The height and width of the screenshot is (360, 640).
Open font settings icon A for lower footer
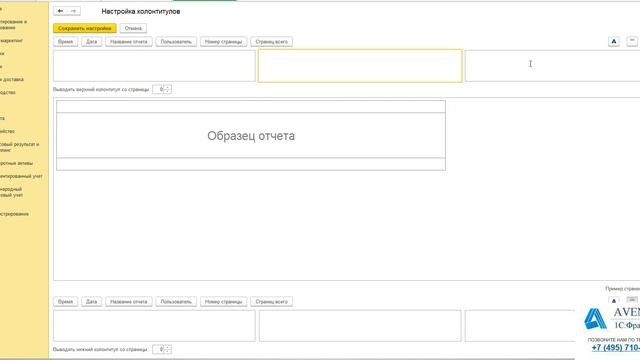[613, 301]
